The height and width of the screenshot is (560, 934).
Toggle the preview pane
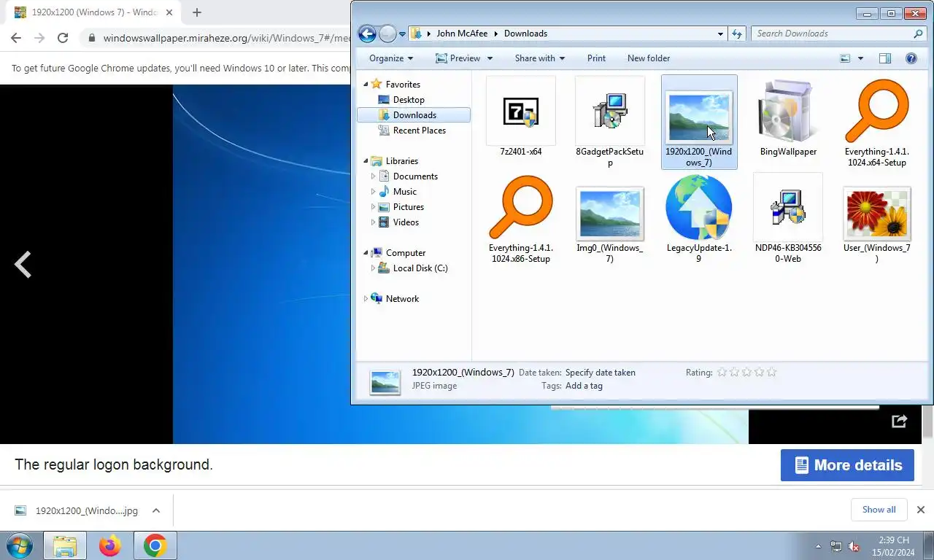pyautogui.click(x=885, y=58)
